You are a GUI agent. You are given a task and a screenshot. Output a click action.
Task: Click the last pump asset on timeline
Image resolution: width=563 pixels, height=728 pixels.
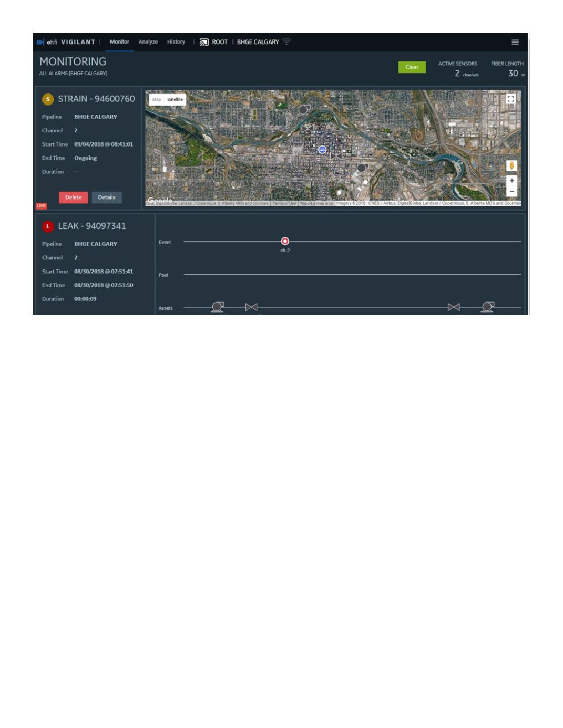point(488,307)
